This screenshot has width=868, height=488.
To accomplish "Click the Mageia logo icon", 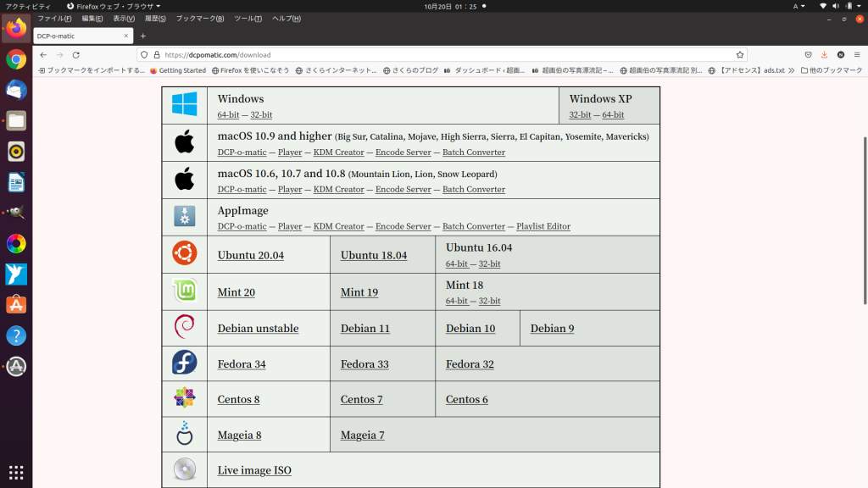I will (x=184, y=433).
